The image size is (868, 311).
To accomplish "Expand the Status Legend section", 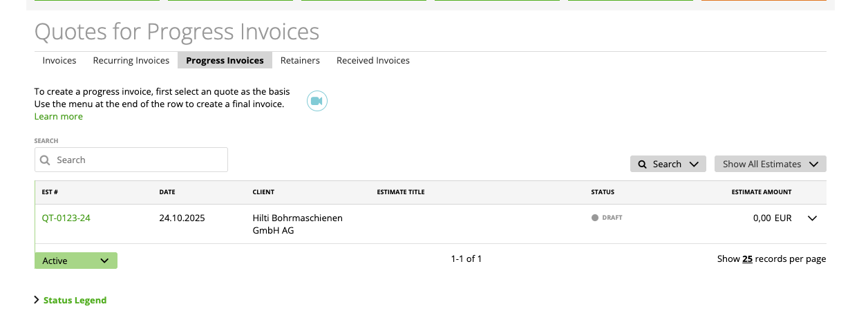I will (x=75, y=300).
